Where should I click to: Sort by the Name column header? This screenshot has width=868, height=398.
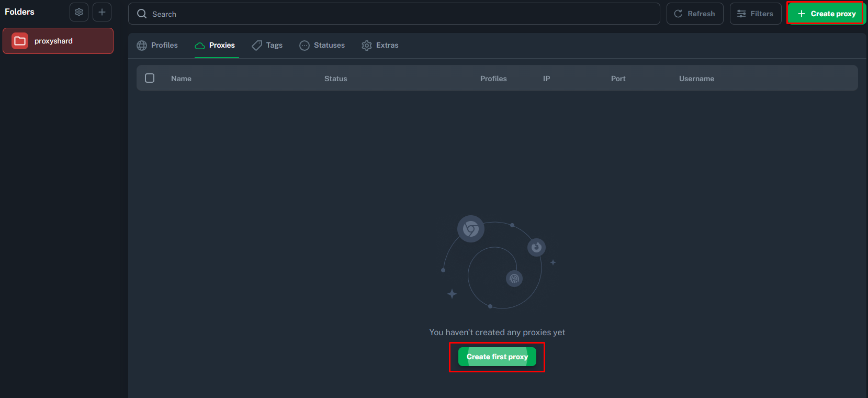181,79
